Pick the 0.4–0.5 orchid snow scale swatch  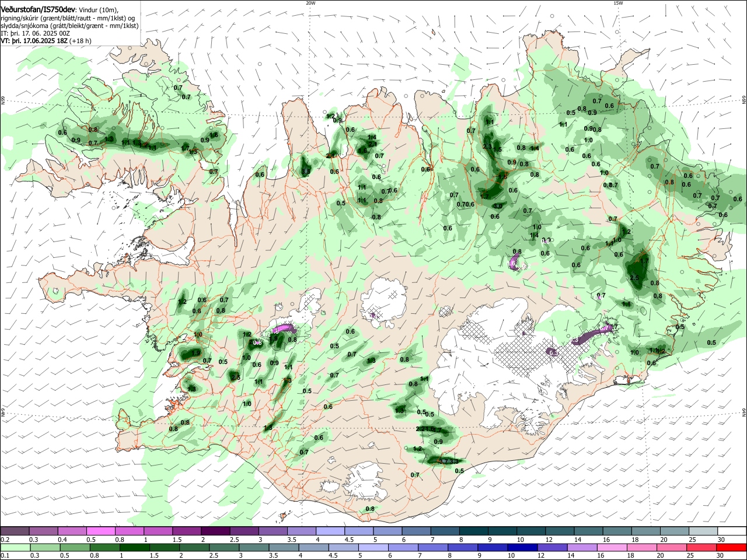[x=72, y=531]
